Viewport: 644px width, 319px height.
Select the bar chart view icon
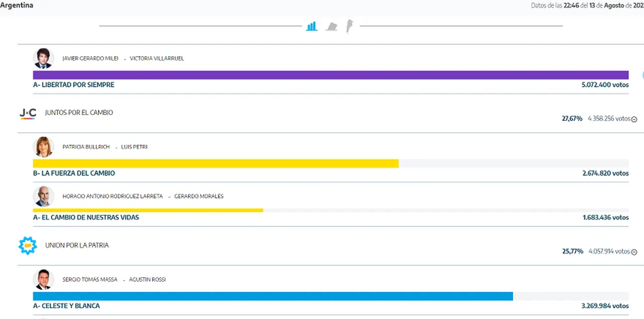[x=312, y=26]
